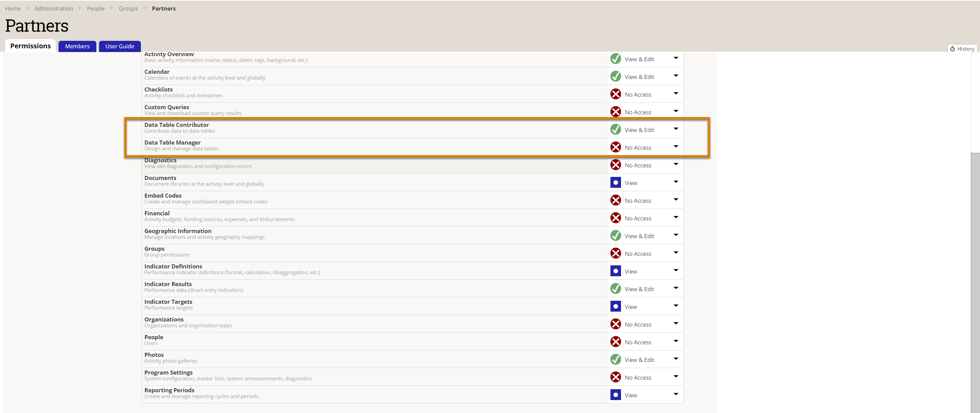Open the User Guide tab
The height and width of the screenshot is (413, 980).
(x=119, y=46)
